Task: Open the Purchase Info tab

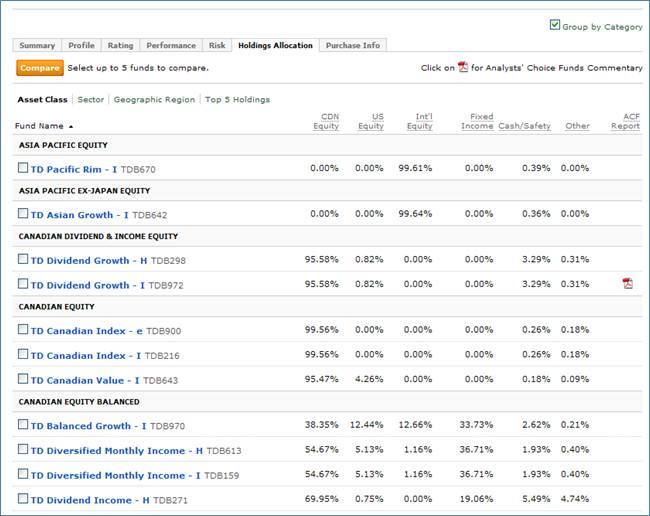Action: coord(353,45)
